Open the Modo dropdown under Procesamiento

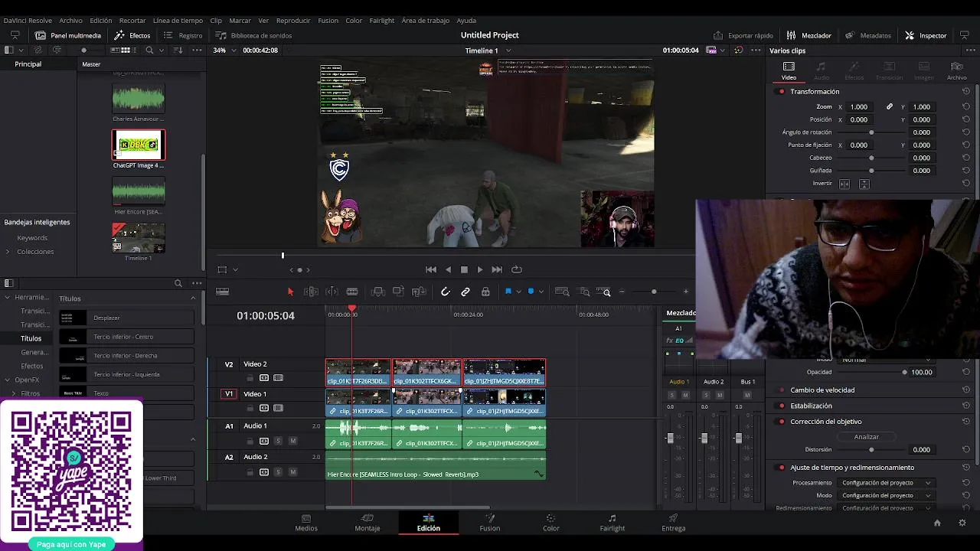pyautogui.click(x=887, y=495)
